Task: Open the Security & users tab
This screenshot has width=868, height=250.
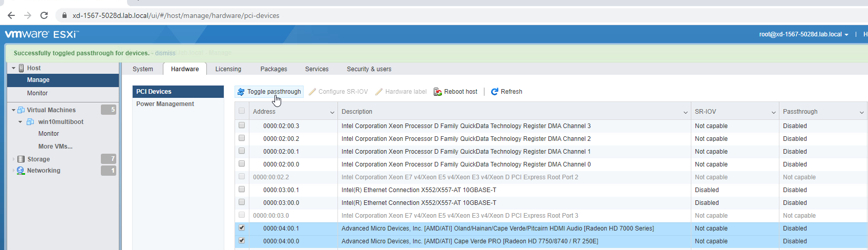Action: [x=369, y=69]
